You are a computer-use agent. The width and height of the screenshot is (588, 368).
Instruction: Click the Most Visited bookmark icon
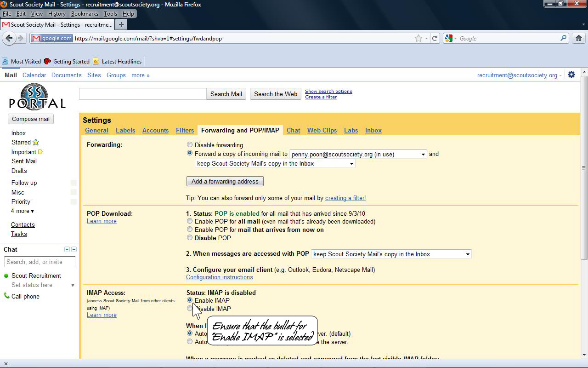click(x=5, y=61)
